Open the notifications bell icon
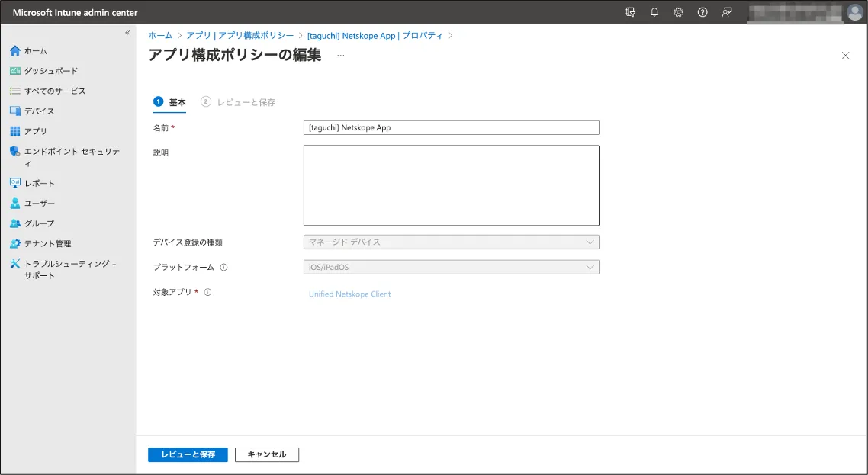 coord(654,12)
